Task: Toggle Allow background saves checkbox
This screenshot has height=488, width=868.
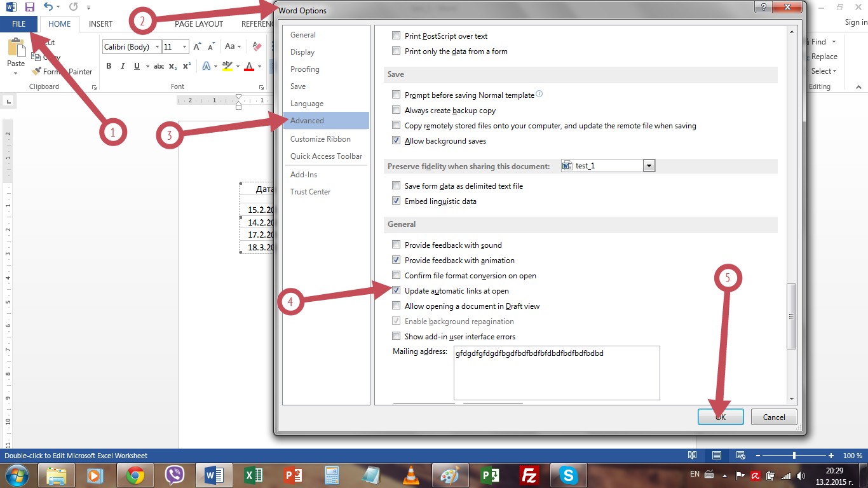Action: click(397, 141)
